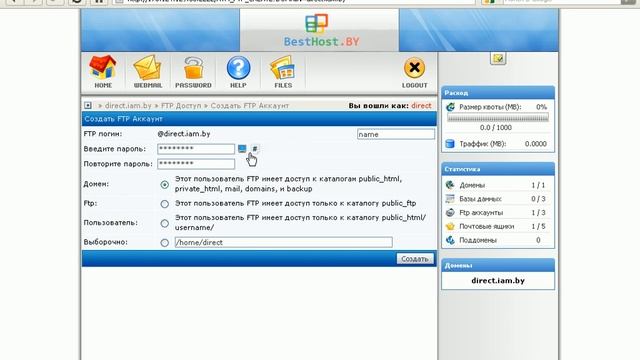Click the Создать button
The width and height of the screenshot is (640, 360).
(x=415, y=259)
